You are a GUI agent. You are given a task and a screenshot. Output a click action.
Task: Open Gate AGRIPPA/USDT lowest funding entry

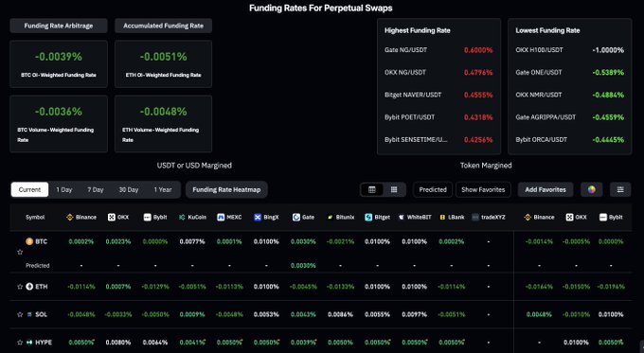tap(570, 117)
